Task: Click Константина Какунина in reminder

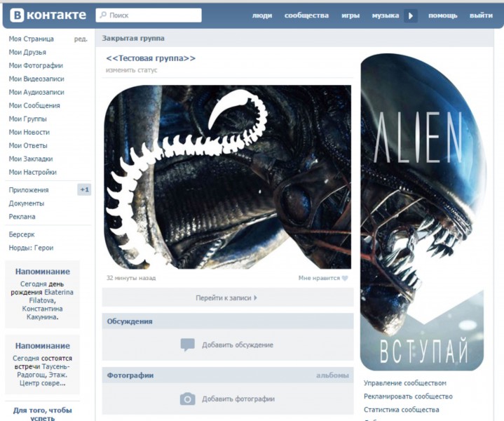Action: coord(42,313)
